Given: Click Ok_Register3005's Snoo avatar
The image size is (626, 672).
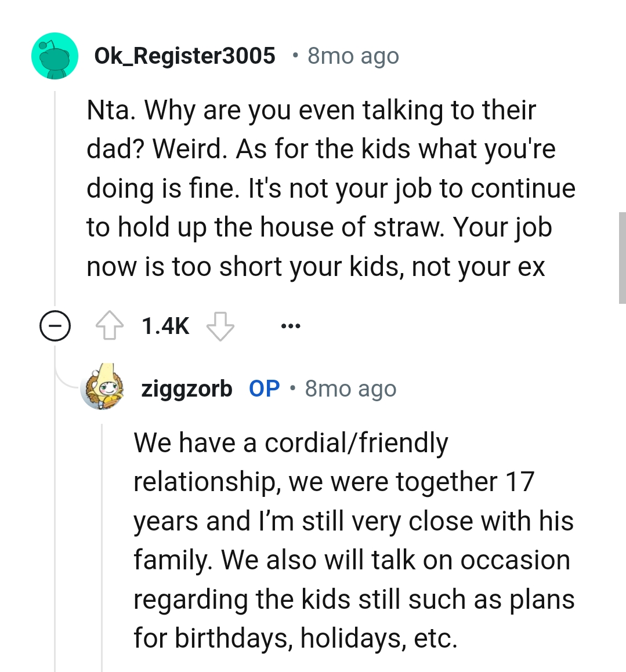Looking at the screenshot, I should point(55,56).
